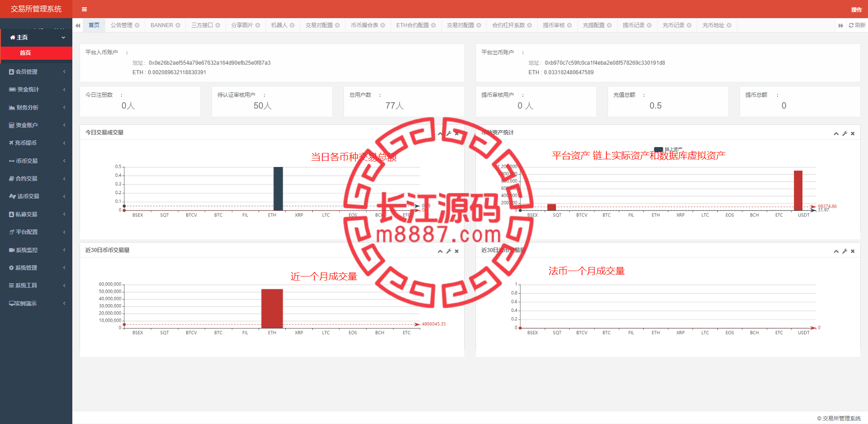Click ETH balance 0.002089632118830391
868x424 pixels.
[177, 72]
